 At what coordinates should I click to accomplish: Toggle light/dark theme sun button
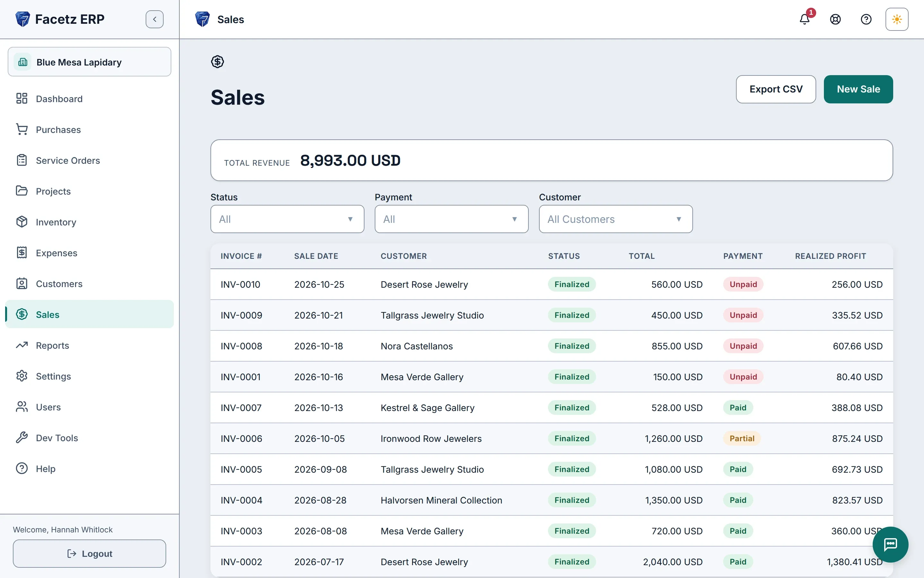[x=897, y=19]
